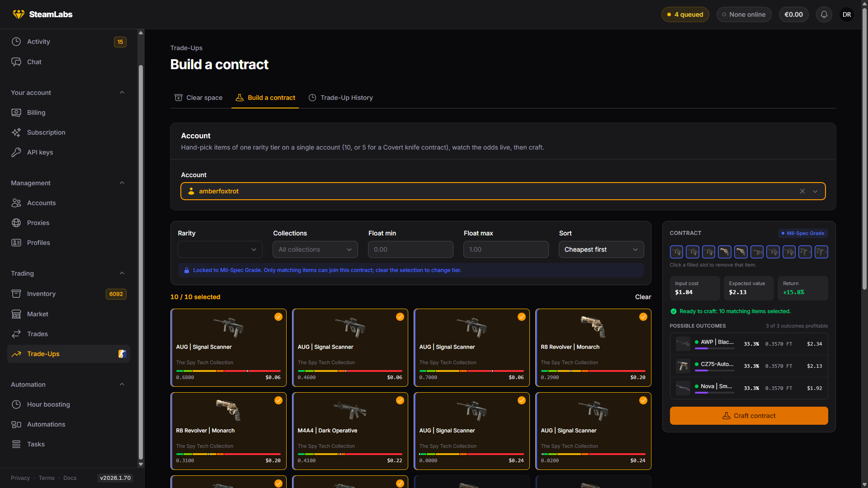868x488 pixels.
Task: Click the 4 queued status pill
Action: coord(685,14)
